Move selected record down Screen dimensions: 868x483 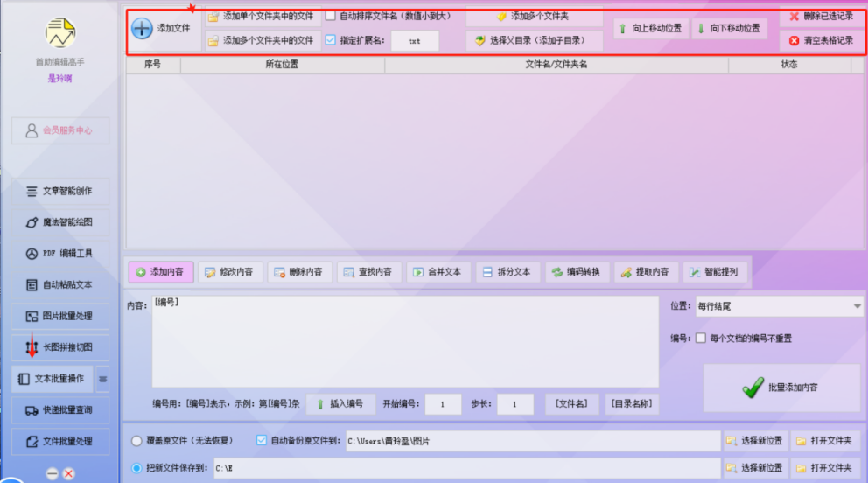click(x=729, y=28)
